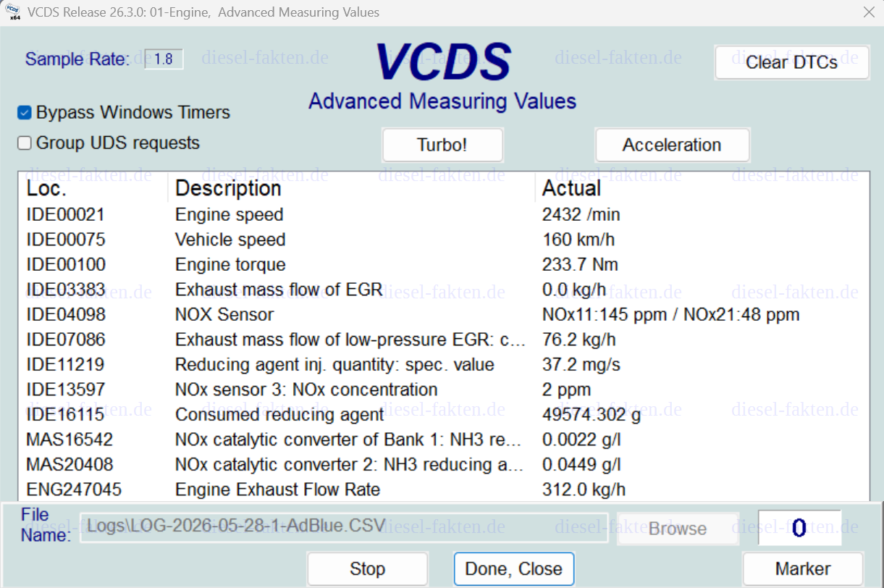This screenshot has width=884, height=588.
Task: Click the Clear DTCs button
Action: coord(791,62)
